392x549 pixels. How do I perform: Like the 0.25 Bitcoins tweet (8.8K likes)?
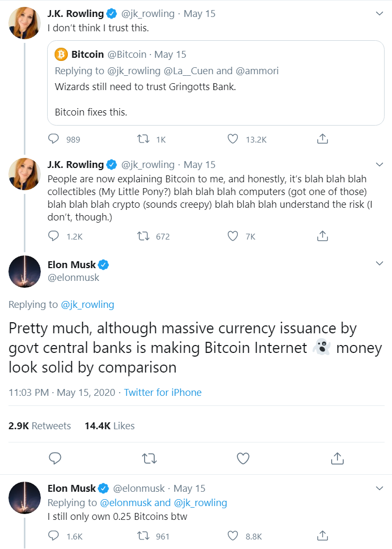coord(233,536)
